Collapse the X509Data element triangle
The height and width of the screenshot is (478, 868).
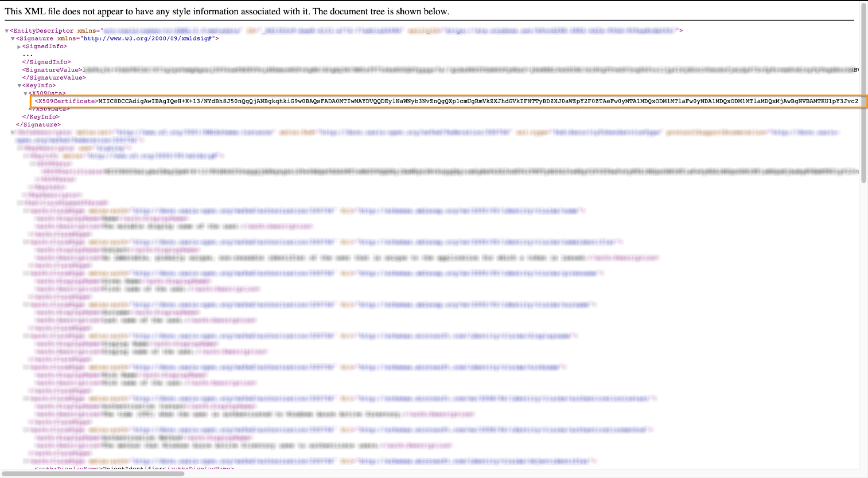point(25,93)
